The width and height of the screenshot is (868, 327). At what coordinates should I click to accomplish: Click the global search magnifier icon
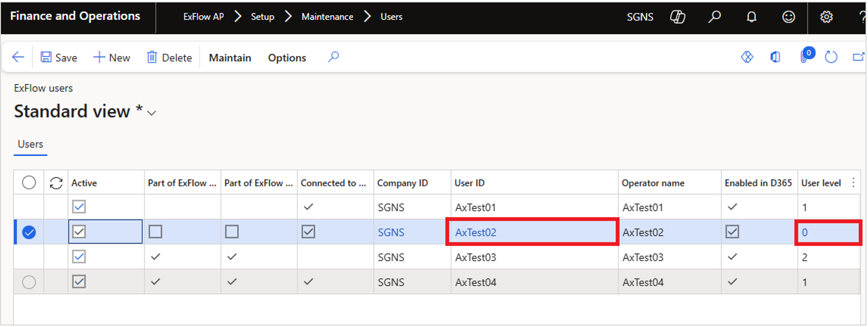(715, 17)
